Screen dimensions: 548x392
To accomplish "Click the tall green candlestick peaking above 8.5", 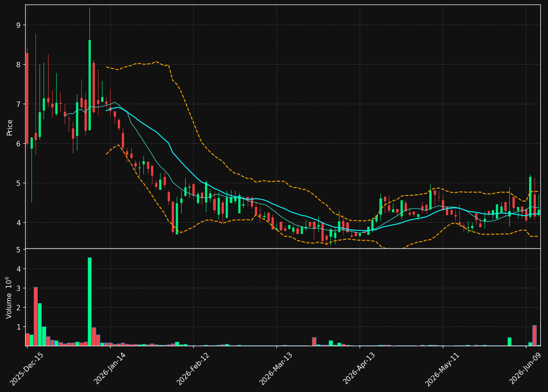I will coord(89,85).
